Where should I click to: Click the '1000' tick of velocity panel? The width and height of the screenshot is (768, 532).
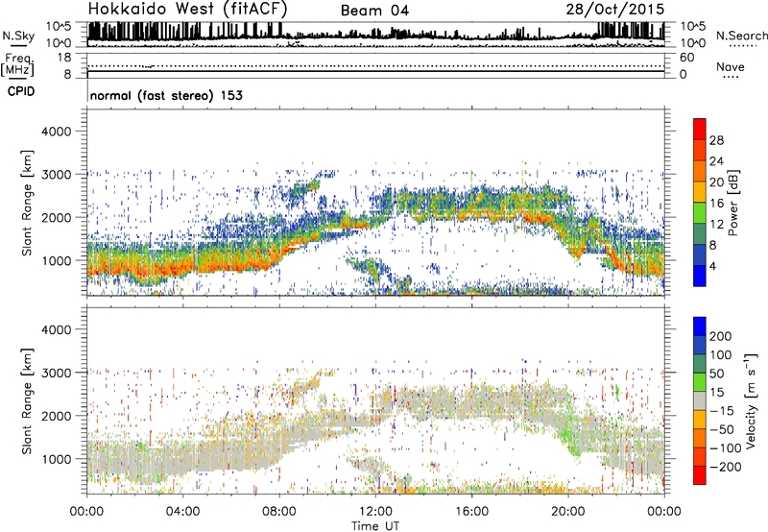[56, 459]
